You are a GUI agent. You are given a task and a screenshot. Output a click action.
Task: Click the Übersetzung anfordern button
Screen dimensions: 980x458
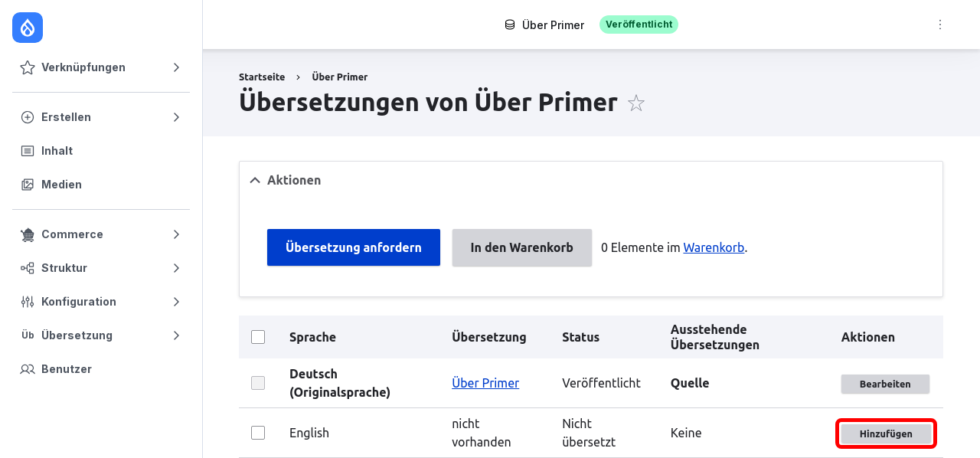(354, 247)
